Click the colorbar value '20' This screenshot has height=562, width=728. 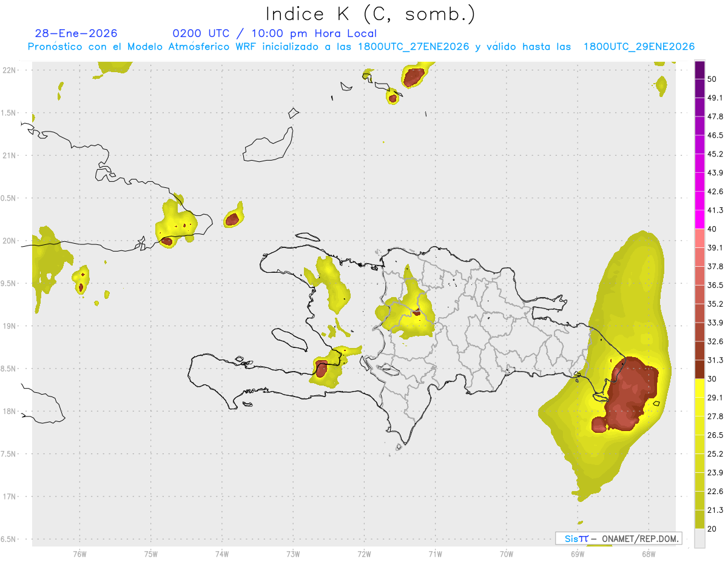click(x=712, y=529)
